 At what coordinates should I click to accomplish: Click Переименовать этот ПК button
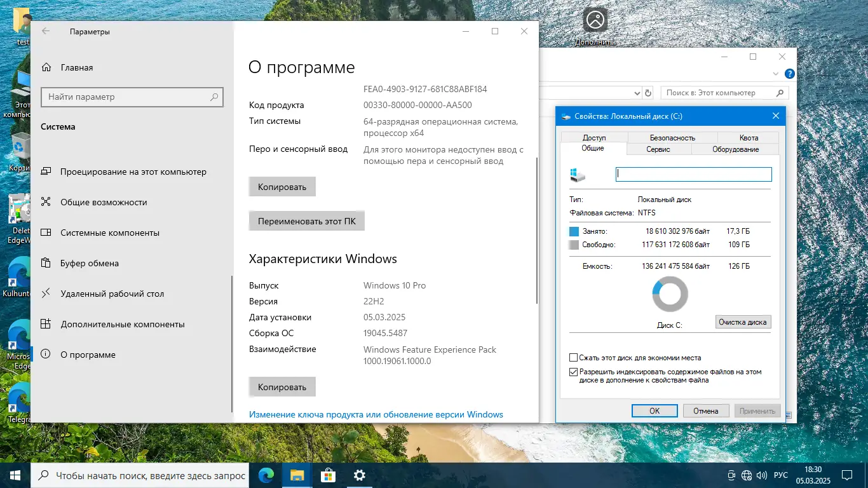[x=307, y=222]
